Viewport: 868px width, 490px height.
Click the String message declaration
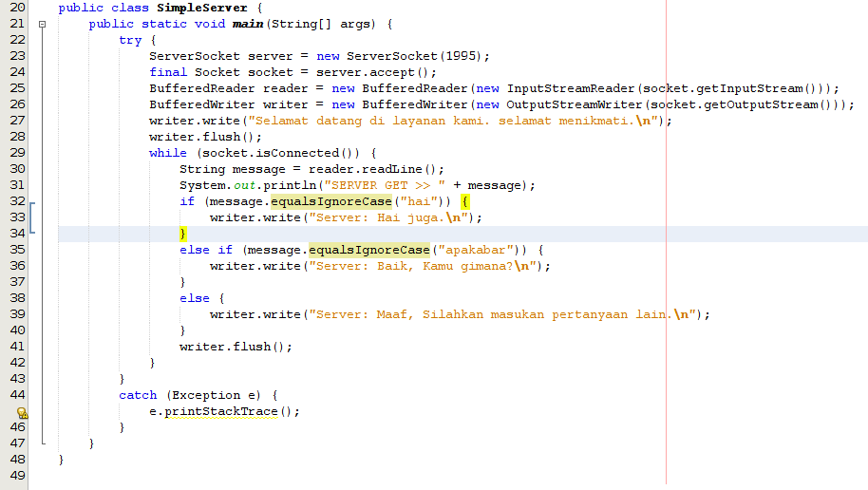[x=233, y=169]
